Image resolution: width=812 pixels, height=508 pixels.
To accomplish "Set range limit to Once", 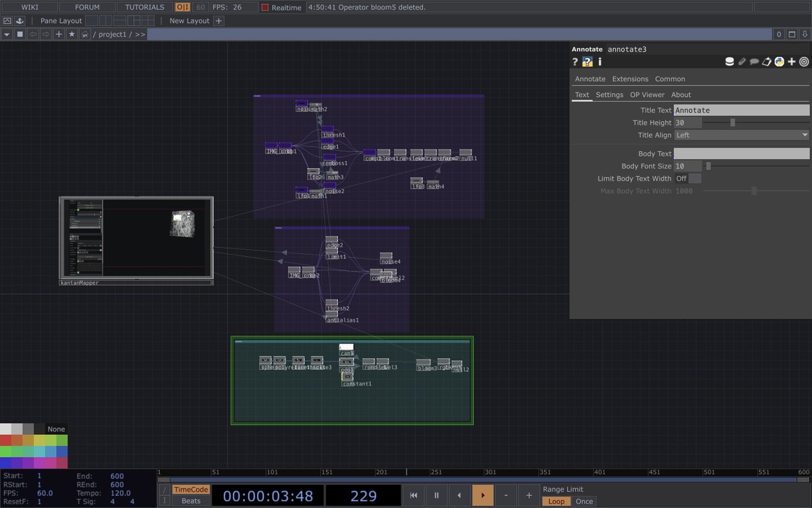I will (x=584, y=501).
